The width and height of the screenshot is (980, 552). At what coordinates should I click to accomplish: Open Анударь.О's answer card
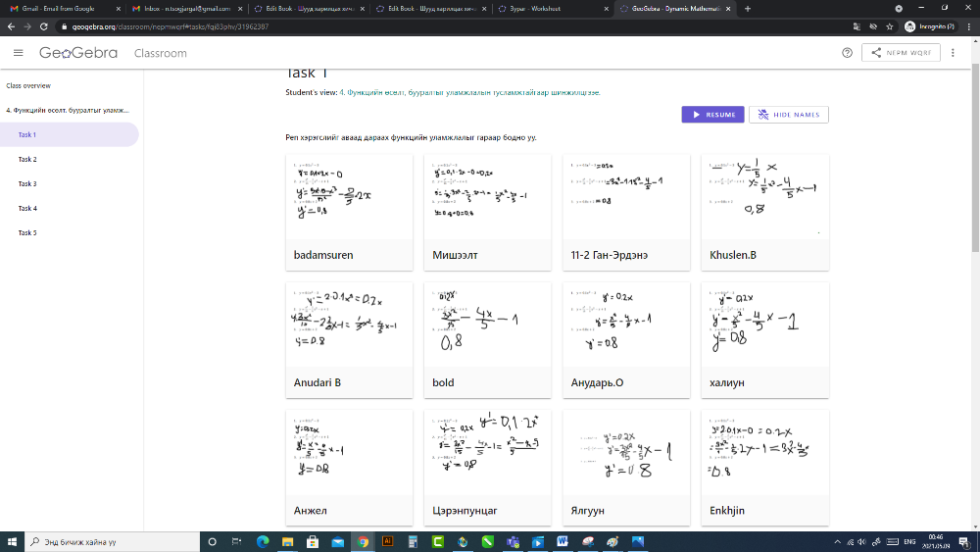pyautogui.click(x=626, y=340)
